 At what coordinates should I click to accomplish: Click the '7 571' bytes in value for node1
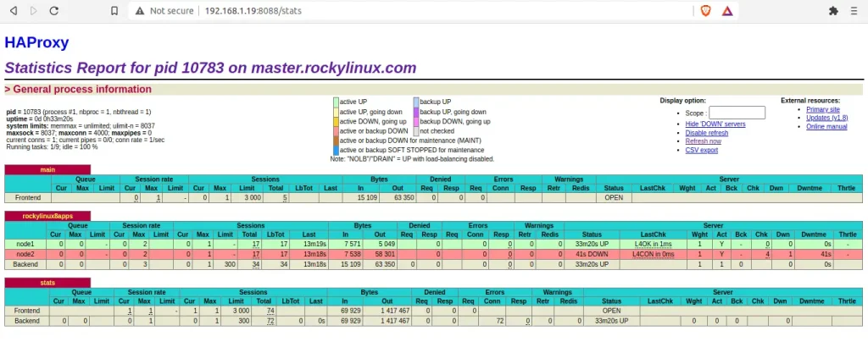tap(351, 244)
